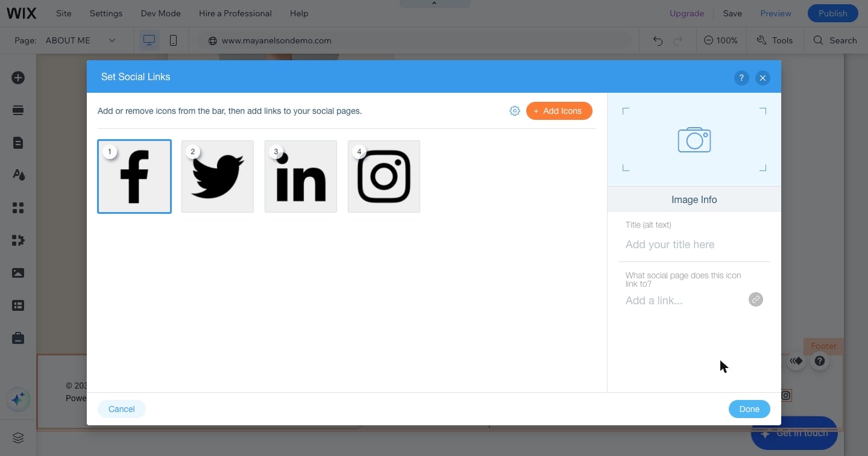868x456 pixels.
Task: Open the Site menu
Action: [63, 13]
